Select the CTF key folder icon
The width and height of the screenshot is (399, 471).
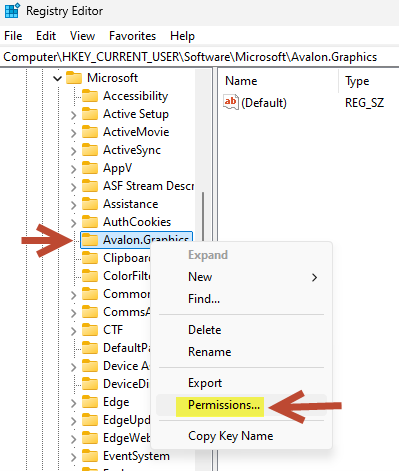(x=90, y=330)
